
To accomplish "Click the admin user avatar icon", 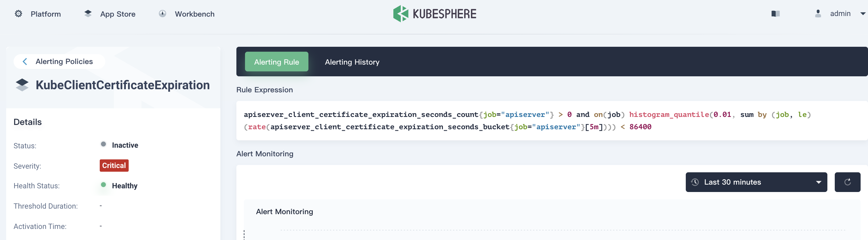I will pyautogui.click(x=818, y=14).
